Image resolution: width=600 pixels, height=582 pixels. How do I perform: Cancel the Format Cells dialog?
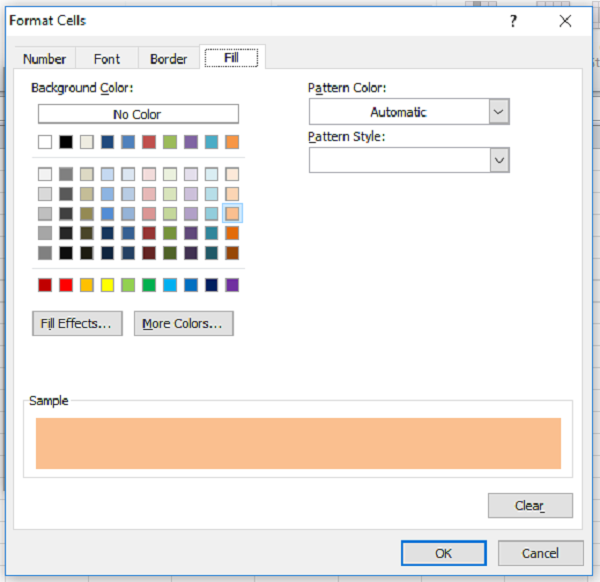541,553
